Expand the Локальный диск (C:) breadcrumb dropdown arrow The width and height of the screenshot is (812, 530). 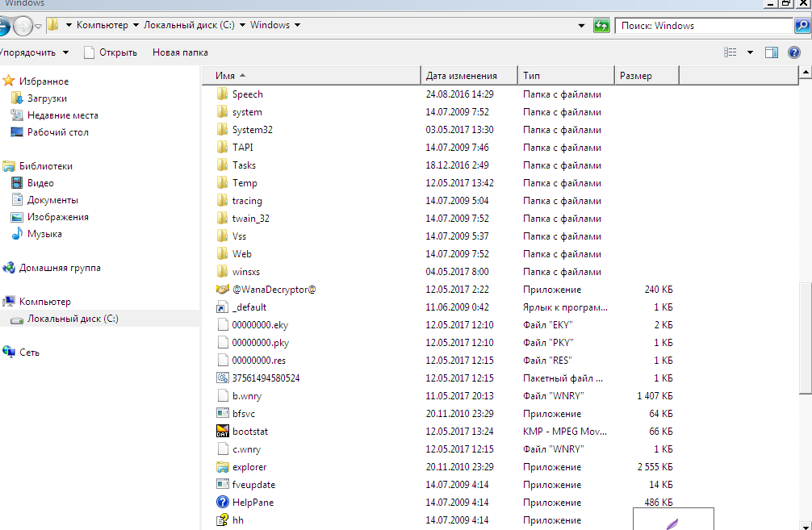coord(242,25)
